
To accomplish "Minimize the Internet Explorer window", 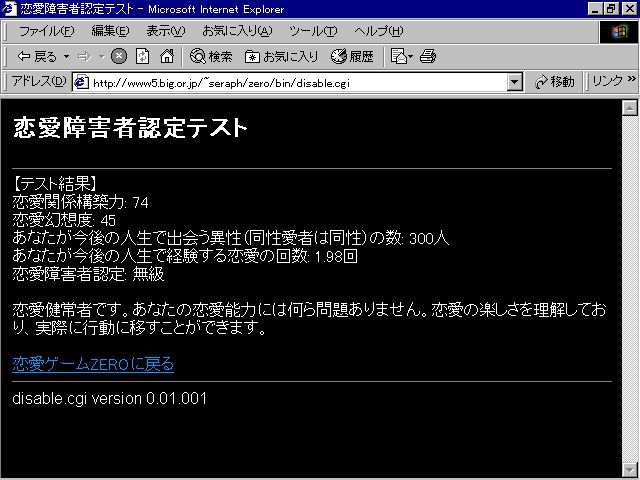I will [x=595, y=9].
